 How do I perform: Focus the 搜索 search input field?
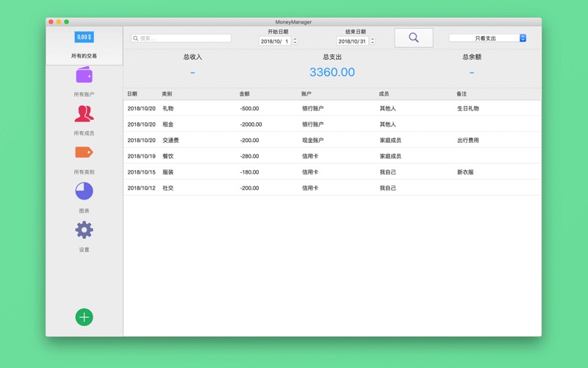(x=184, y=38)
